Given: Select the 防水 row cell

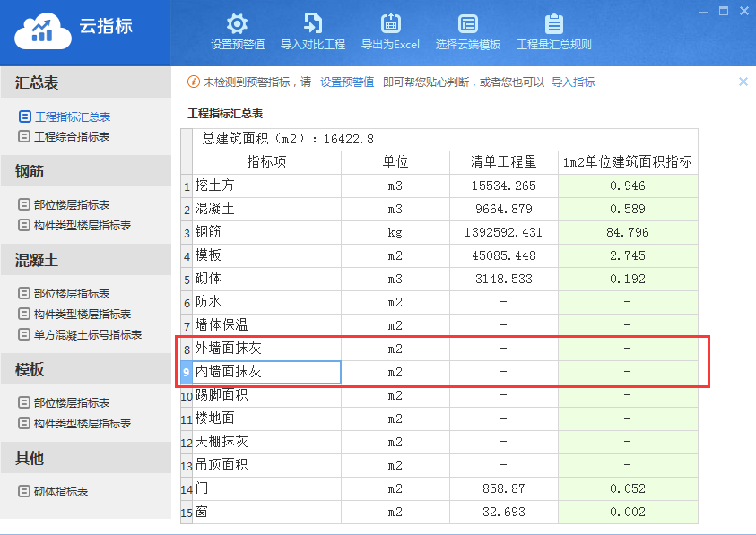Looking at the screenshot, I should coord(266,302).
